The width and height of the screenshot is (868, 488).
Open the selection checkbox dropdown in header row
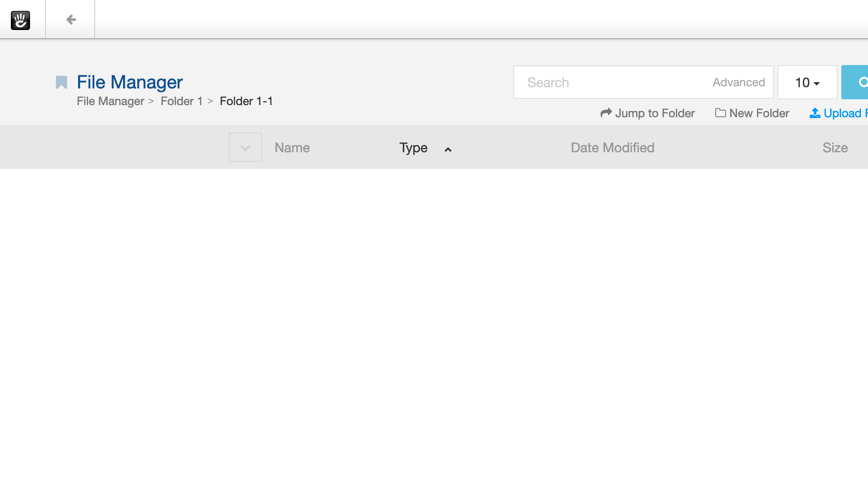(x=245, y=147)
